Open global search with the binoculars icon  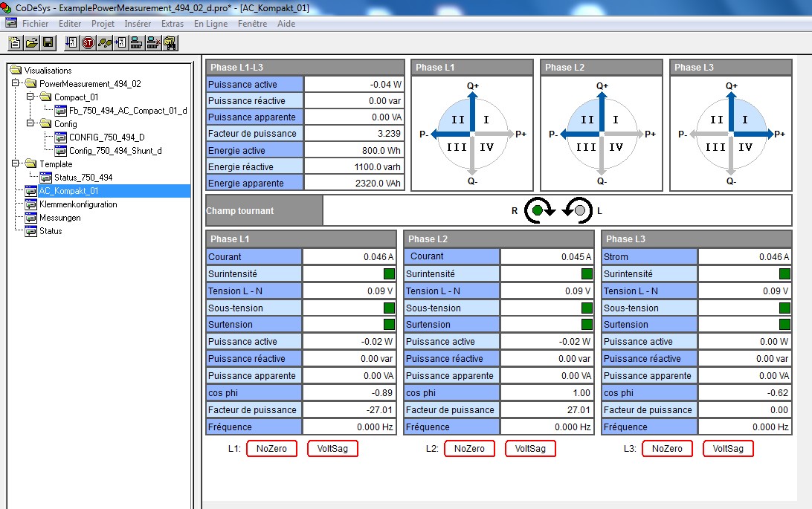click(x=170, y=42)
